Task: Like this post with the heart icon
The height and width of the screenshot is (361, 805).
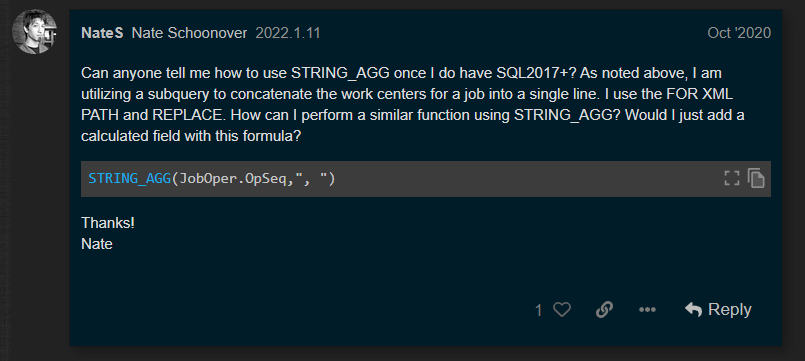Action: 562,310
